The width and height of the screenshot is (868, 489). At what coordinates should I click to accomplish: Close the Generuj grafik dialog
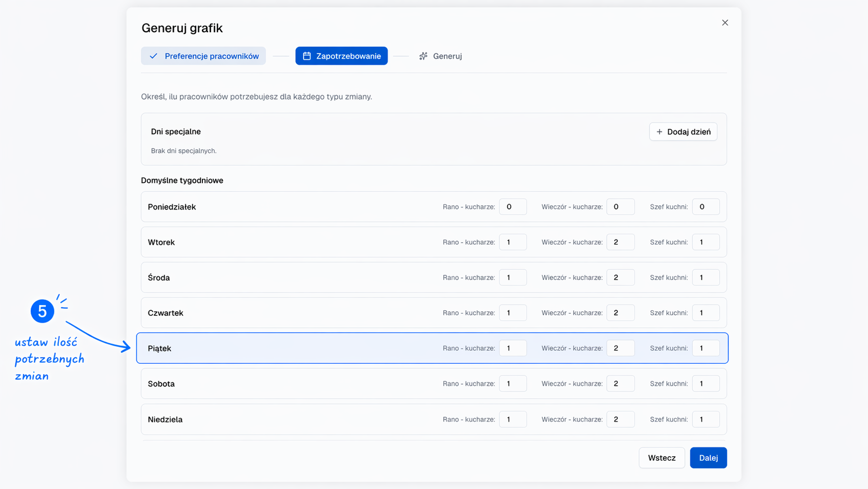point(725,23)
